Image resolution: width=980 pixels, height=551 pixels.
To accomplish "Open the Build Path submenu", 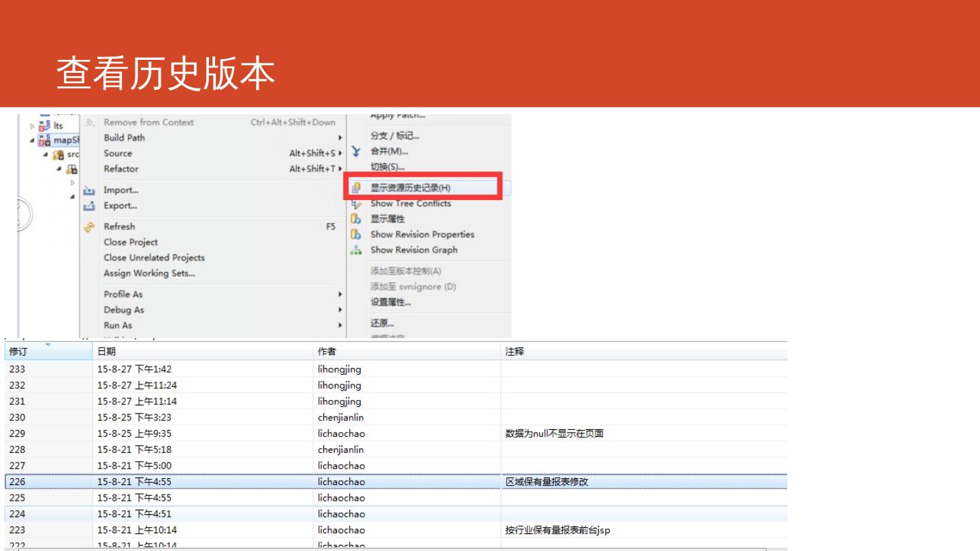I will pos(125,138).
